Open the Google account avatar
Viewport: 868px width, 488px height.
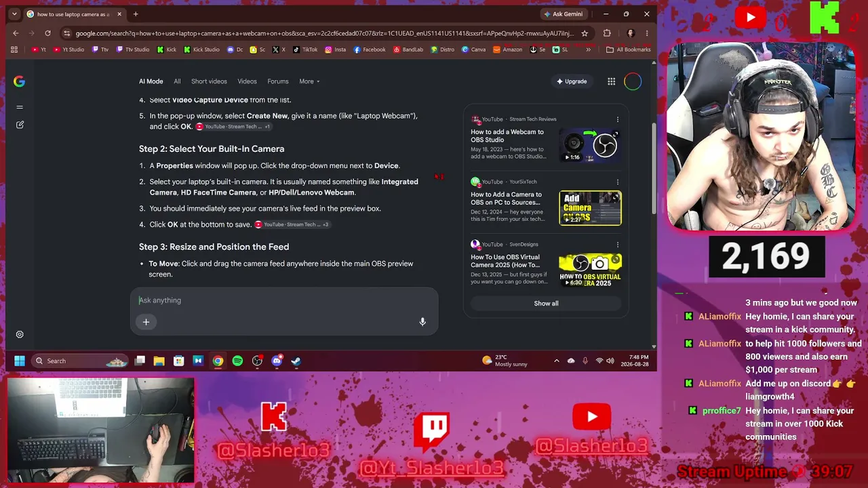tap(633, 81)
